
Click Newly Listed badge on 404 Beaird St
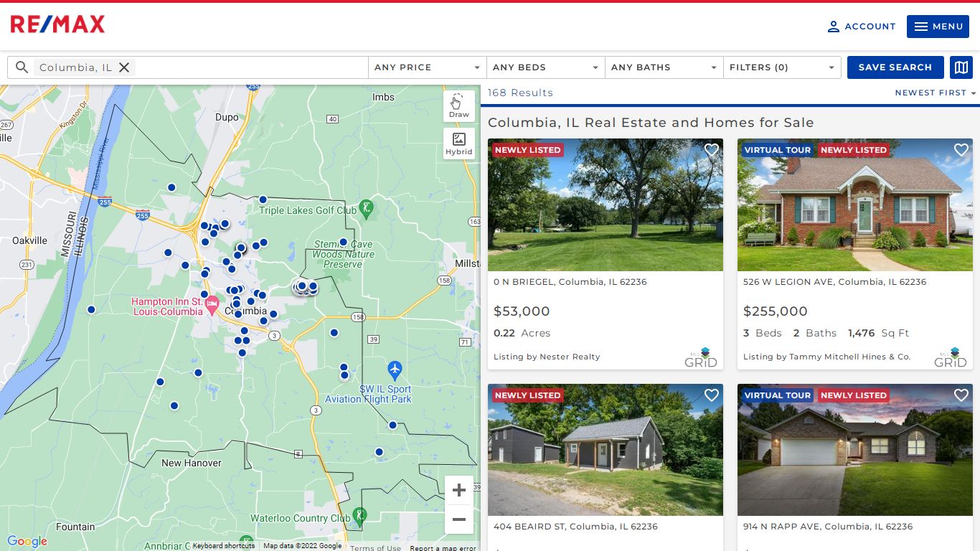[x=527, y=395]
